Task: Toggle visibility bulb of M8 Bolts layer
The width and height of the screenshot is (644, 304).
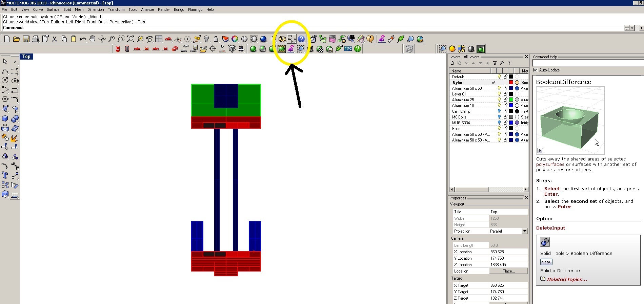Action: point(499,117)
